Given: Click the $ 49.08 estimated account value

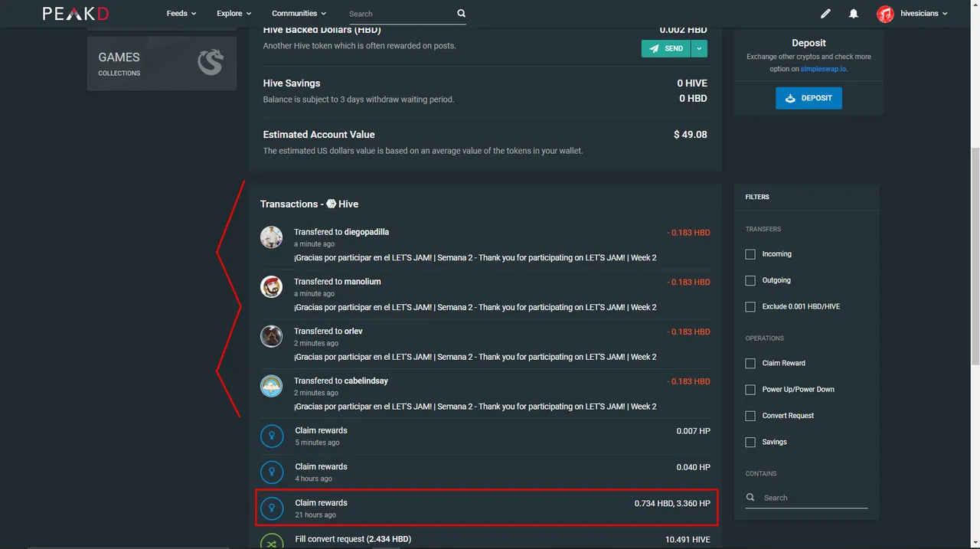Looking at the screenshot, I should pyautogui.click(x=691, y=135).
